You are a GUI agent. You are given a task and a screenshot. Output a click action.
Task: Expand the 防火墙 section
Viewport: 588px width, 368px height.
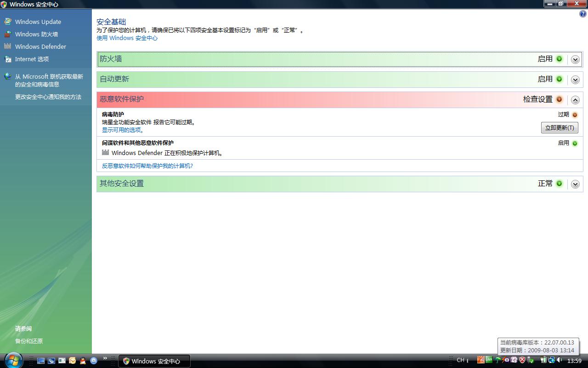click(x=575, y=59)
